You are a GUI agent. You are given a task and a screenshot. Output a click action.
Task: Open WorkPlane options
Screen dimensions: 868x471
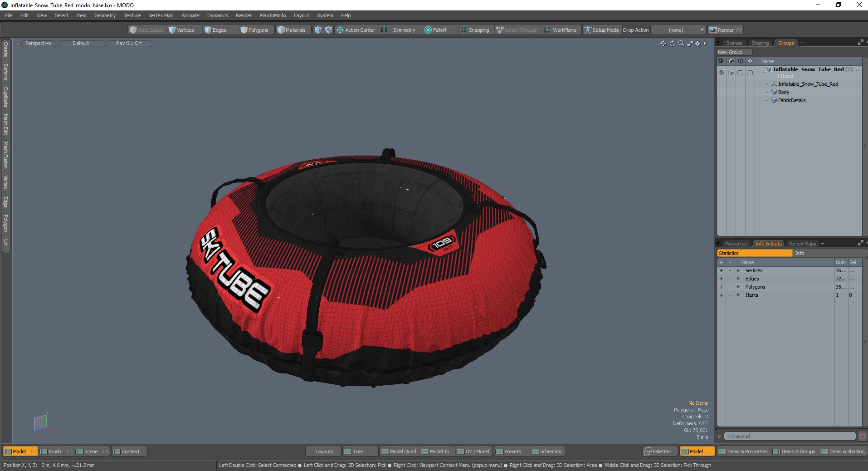point(561,30)
